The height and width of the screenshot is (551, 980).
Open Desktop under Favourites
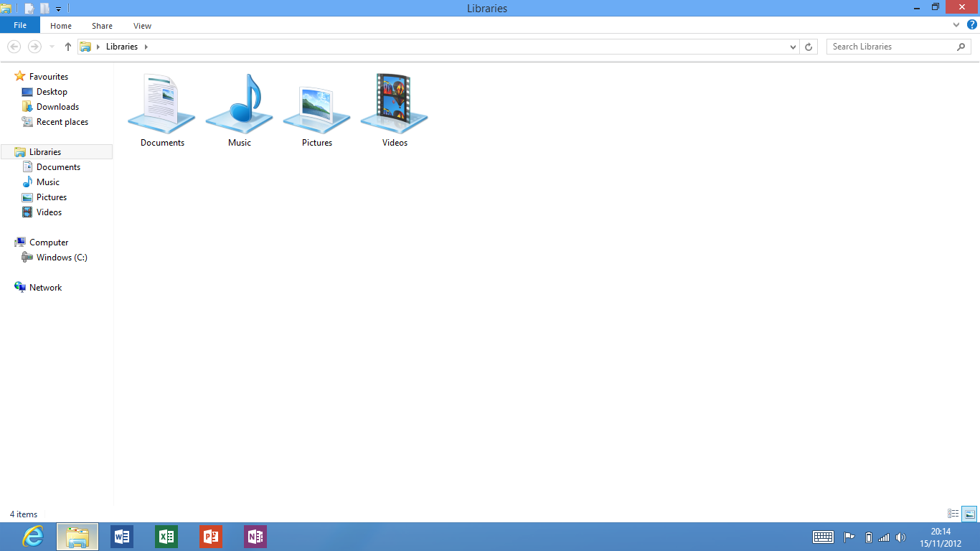tap(52, 92)
